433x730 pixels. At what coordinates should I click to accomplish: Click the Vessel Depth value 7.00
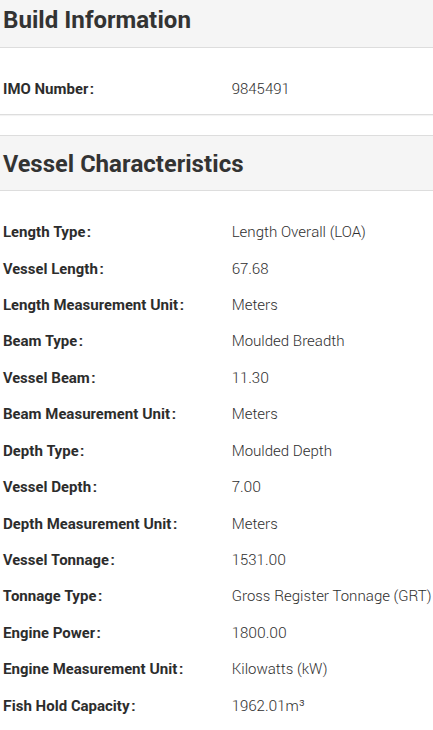246,487
